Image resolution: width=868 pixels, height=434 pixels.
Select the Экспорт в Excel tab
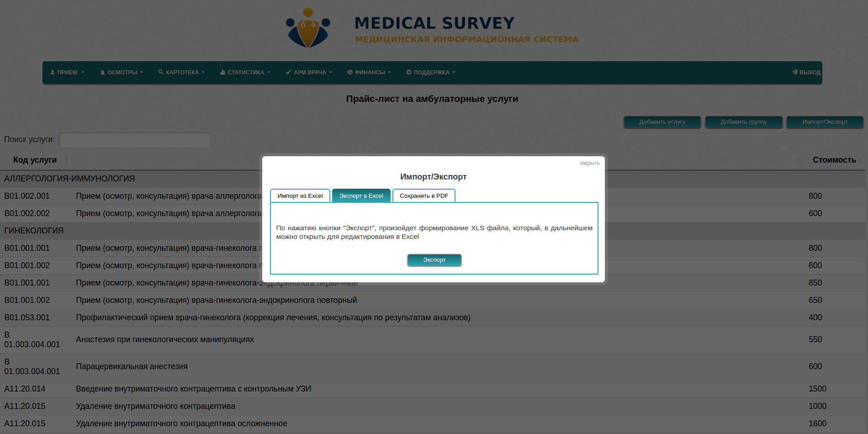point(361,196)
